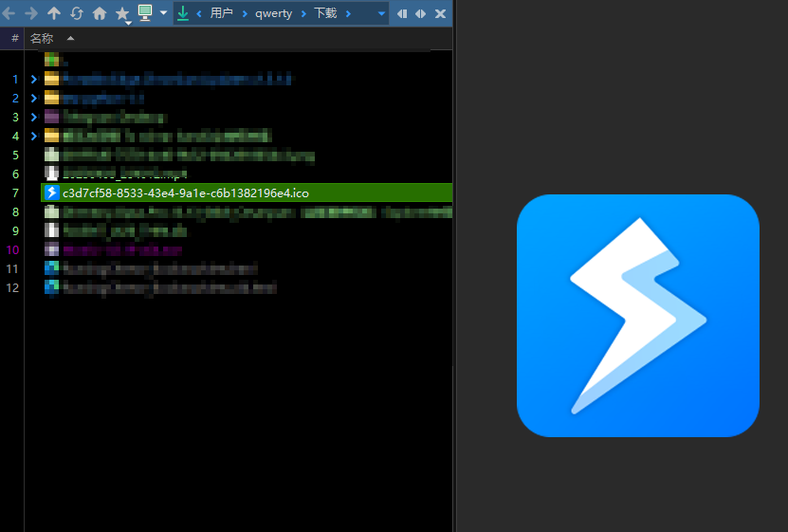This screenshot has width=788, height=532.
Task: Select the 下载 breadcrumb segment
Action: pyautogui.click(x=325, y=13)
